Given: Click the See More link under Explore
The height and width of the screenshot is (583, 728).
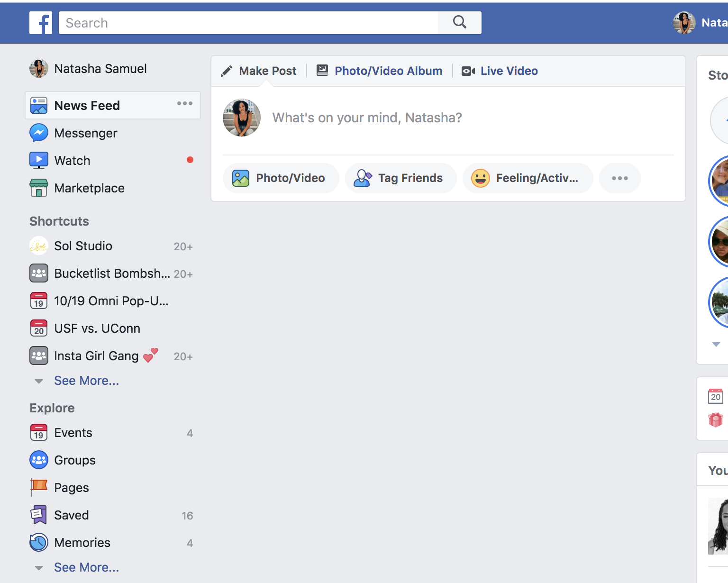Looking at the screenshot, I should pyautogui.click(x=87, y=567).
